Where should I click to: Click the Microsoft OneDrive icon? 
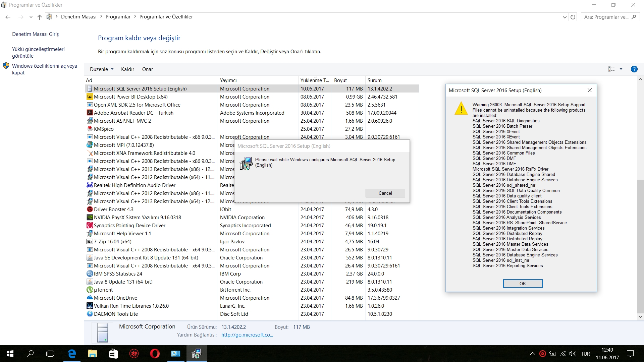[x=90, y=298]
